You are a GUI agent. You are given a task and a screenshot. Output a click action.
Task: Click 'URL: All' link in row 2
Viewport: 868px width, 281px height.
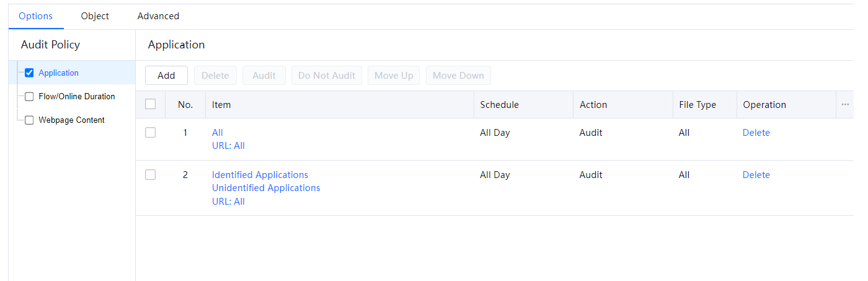228,202
